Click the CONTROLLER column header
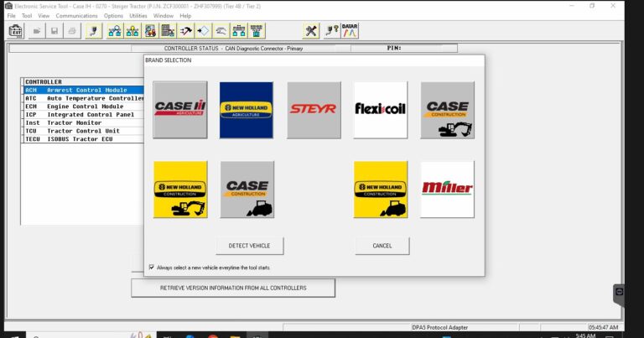 pyautogui.click(x=83, y=81)
